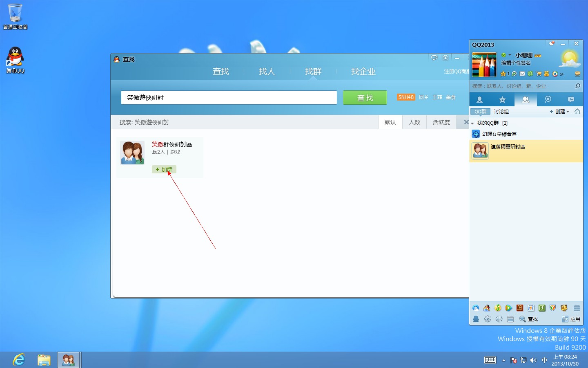Click the magnifier icon in QQ search bar

point(577,86)
